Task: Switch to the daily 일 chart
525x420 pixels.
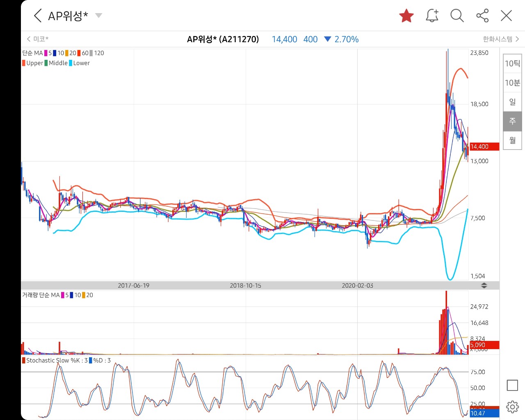Action: pyautogui.click(x=512, y=102)
